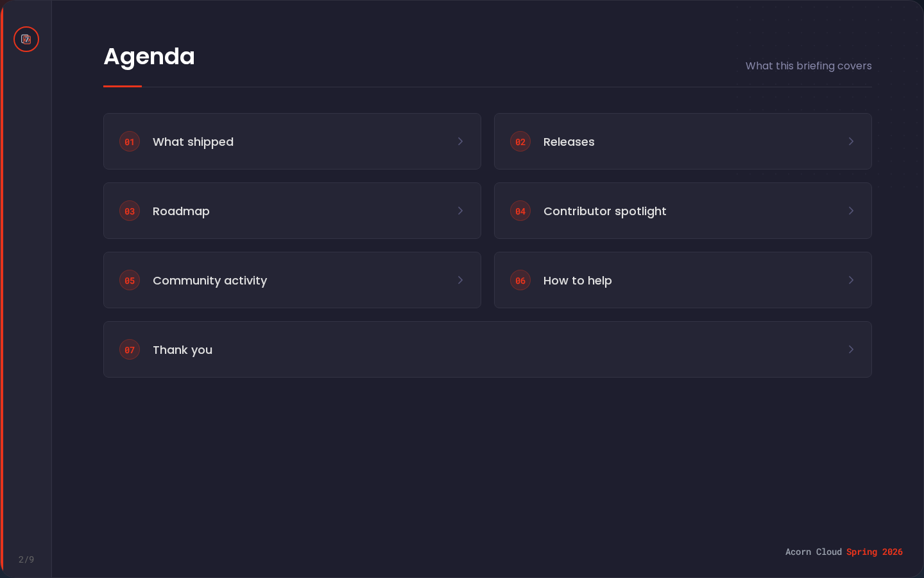924x578 pixels.
Task: Select the Community activity agenda item
Action: click(x=210, y=281)
